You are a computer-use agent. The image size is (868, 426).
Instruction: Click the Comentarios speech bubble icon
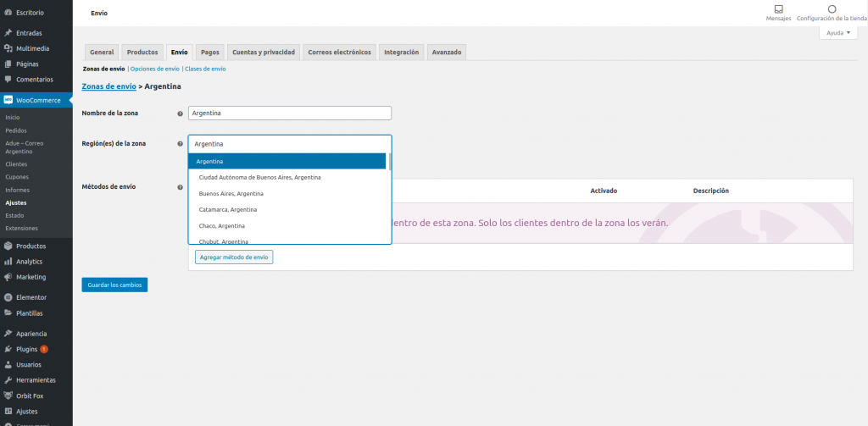[8, 79]
